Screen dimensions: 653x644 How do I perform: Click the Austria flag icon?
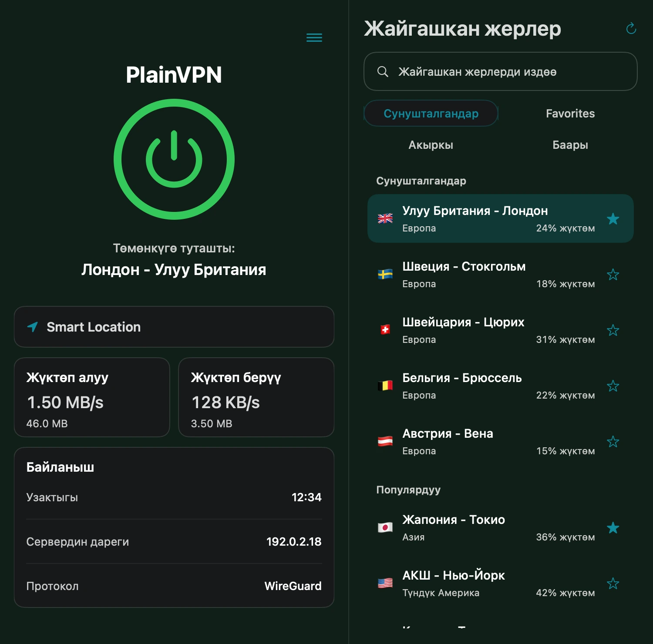[385, 441]
